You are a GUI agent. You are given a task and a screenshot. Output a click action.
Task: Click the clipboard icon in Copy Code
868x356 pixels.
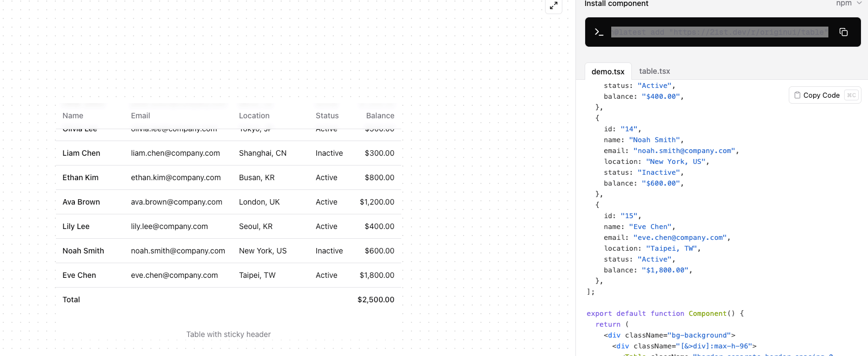[x=797, y=95]
